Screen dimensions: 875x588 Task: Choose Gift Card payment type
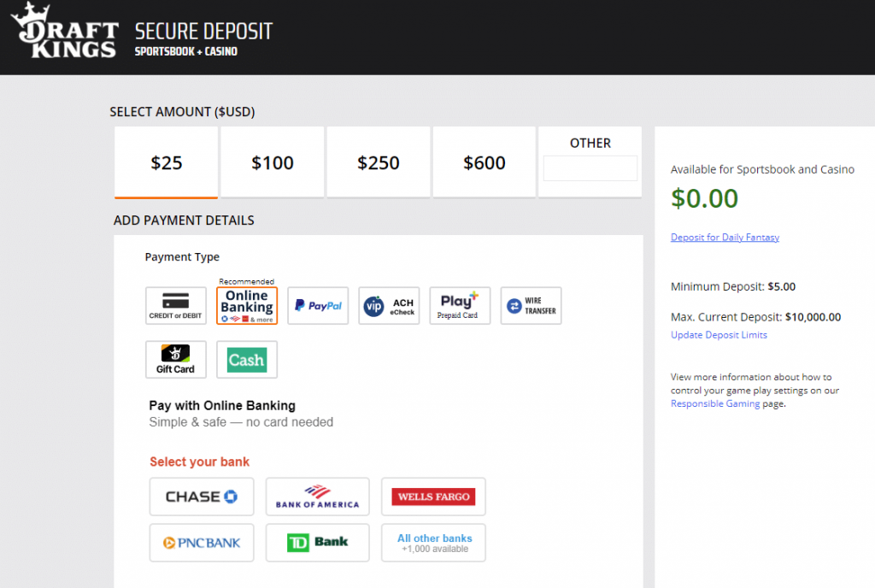(x=176, y=360)
